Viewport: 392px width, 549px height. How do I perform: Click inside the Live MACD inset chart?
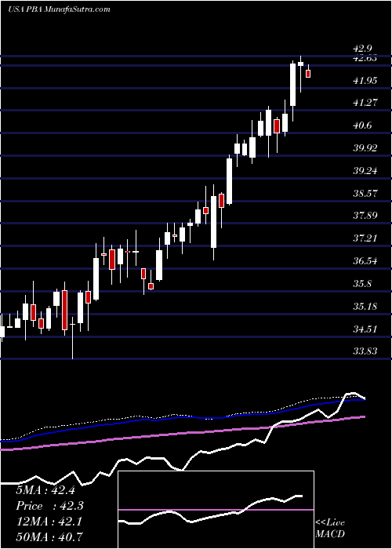pos(216,510)
